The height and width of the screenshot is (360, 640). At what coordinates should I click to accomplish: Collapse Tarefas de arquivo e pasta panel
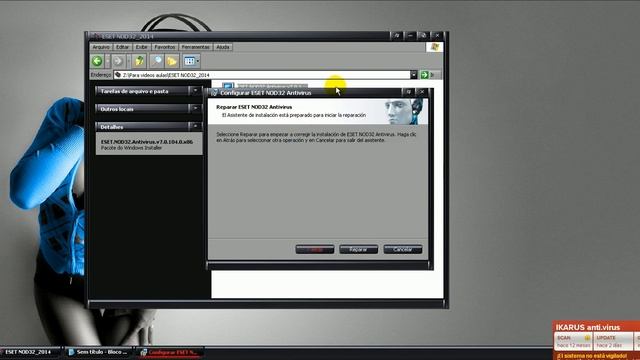(x=196, y=91)
